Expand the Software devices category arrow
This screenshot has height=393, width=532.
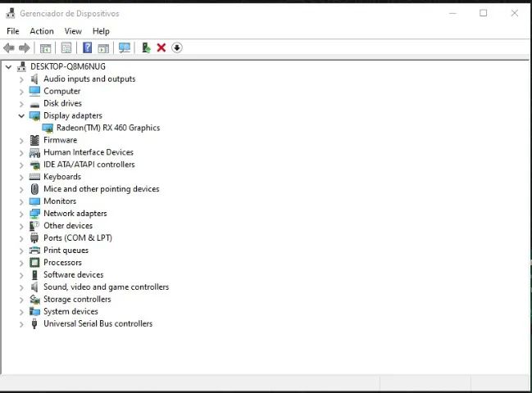click(x=21, y=275)
